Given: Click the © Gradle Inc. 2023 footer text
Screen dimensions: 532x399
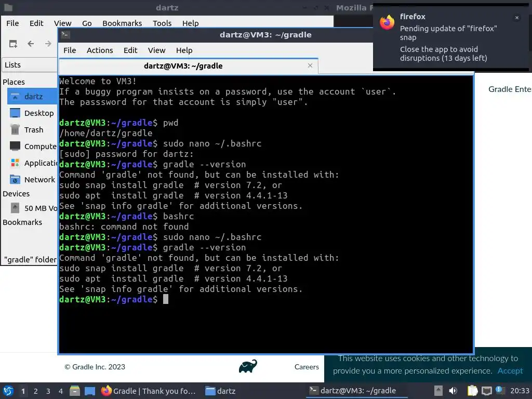Looking at the screenshot, I should 95,367.
